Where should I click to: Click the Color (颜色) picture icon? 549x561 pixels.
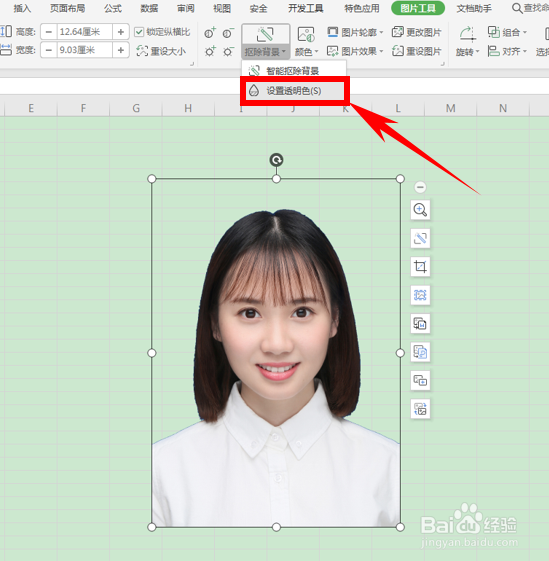[306, 34]
